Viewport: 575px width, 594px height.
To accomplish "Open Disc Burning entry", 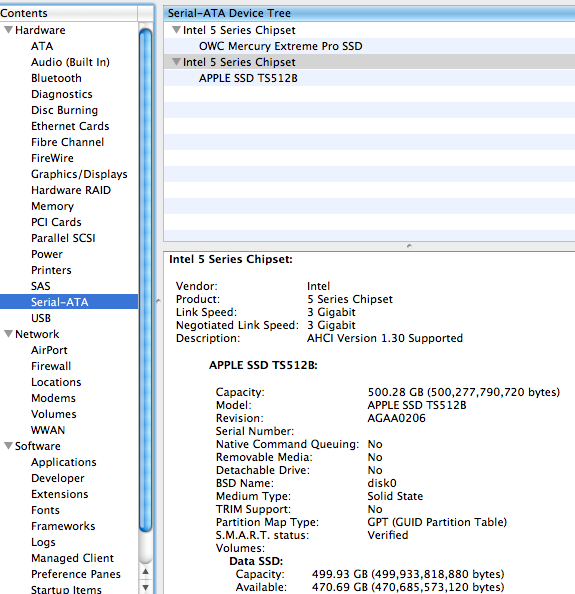I will [64, 110].
